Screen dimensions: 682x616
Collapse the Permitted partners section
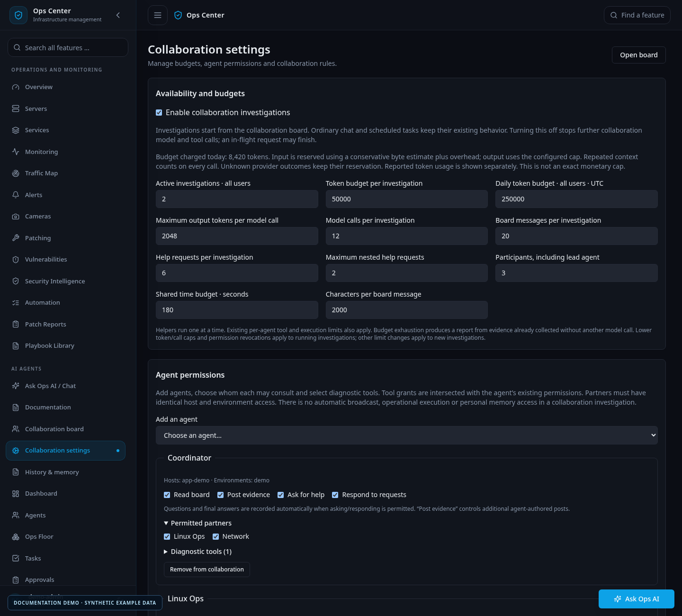tap(197, 523)
